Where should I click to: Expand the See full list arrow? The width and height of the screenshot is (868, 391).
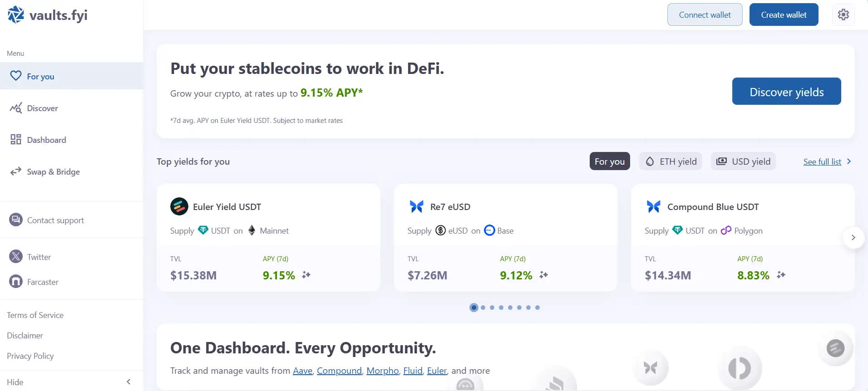(849, 161)
